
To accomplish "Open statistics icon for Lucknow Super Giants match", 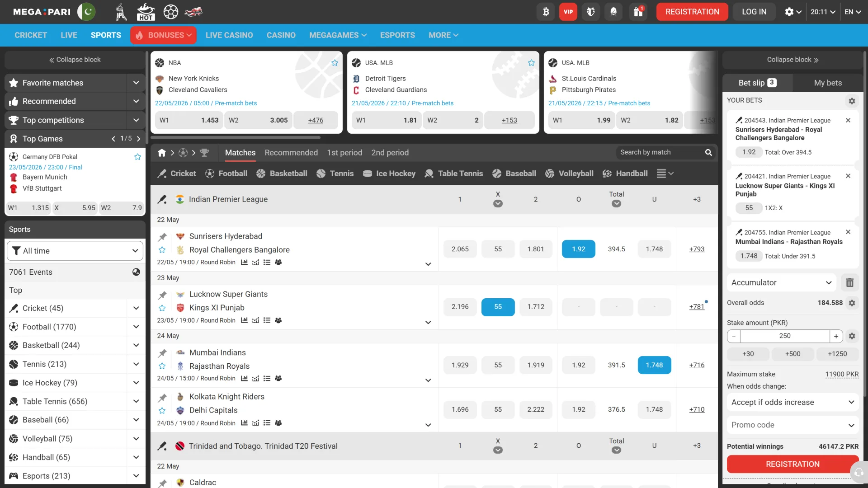I will click(x=244, y=320).
